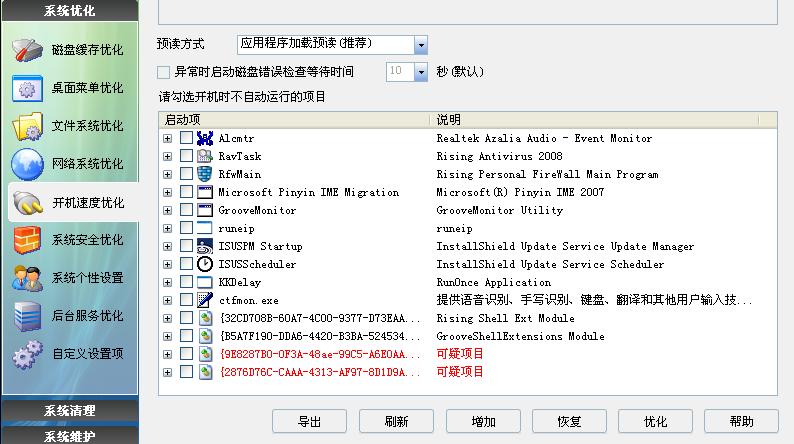The width and height of the screenshot is (794, 444).
Task: Expand the Alcmtr startup entry
Action: pos(168,138)
